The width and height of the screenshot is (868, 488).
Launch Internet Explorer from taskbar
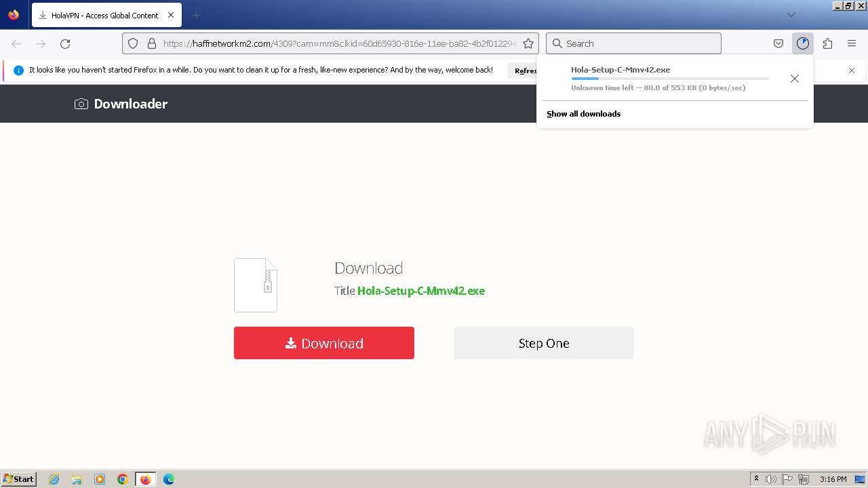[54, 479]
